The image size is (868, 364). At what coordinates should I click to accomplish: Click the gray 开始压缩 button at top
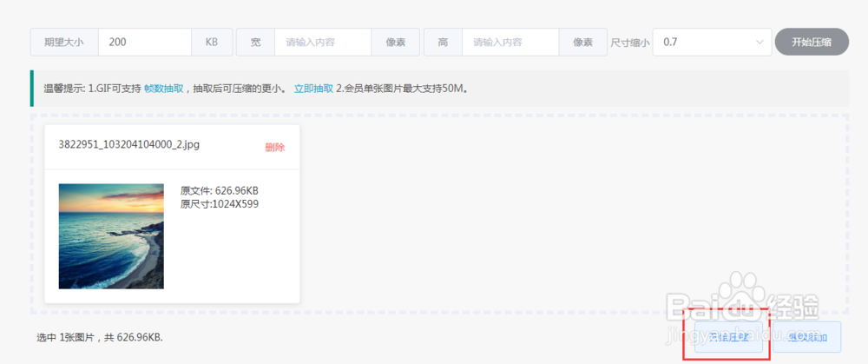(812, 42)
